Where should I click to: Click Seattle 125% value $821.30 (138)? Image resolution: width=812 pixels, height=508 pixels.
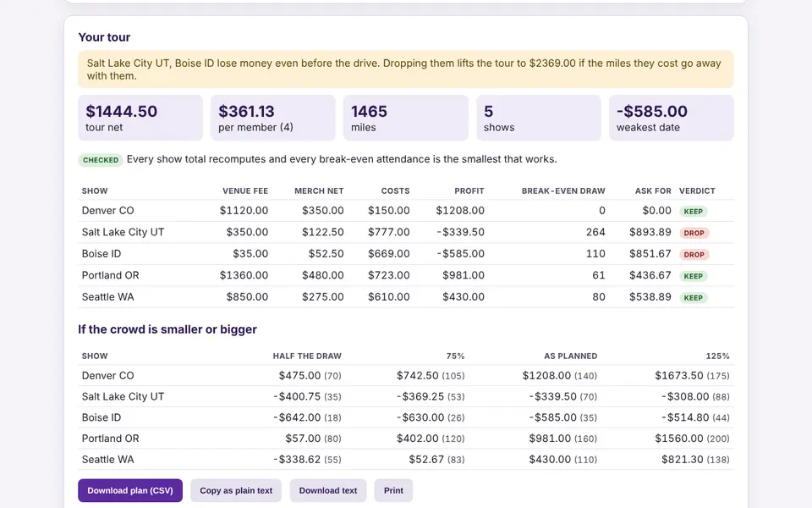click(x=695, y=460)
